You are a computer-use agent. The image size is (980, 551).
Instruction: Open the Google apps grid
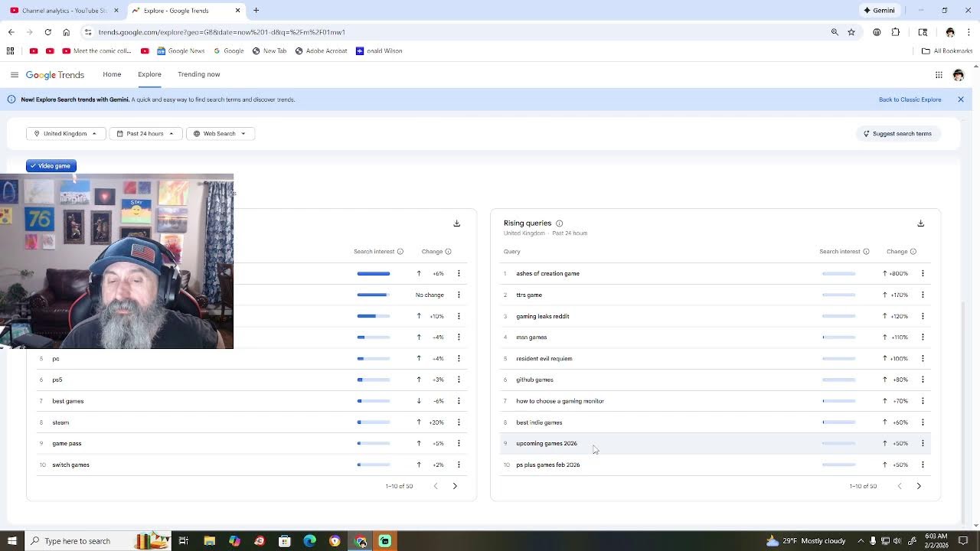(939, 74)
